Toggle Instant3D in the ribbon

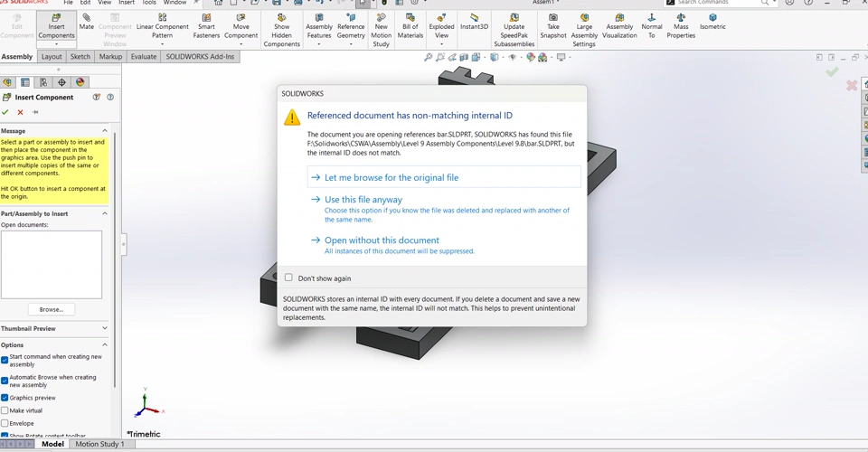click(x=475, y=22)
